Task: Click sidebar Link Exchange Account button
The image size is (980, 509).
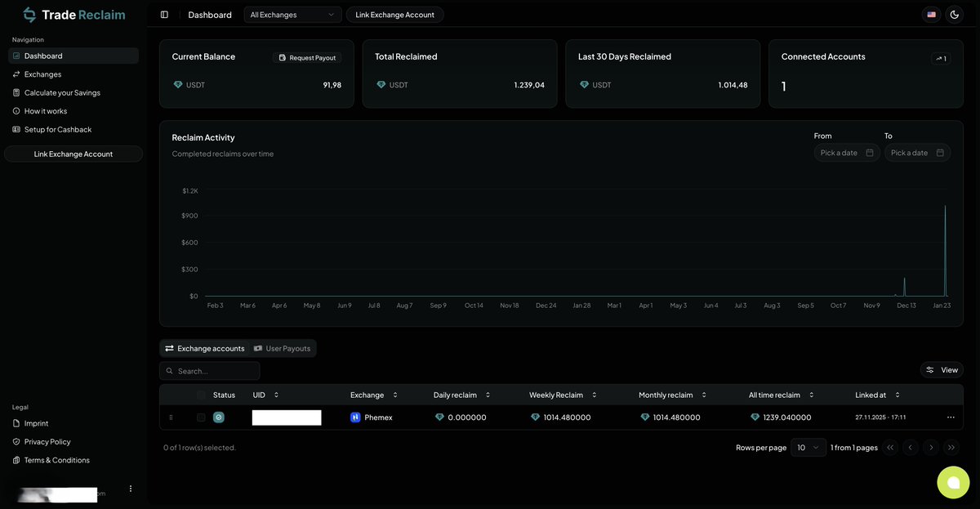Action: pos(73,154)
